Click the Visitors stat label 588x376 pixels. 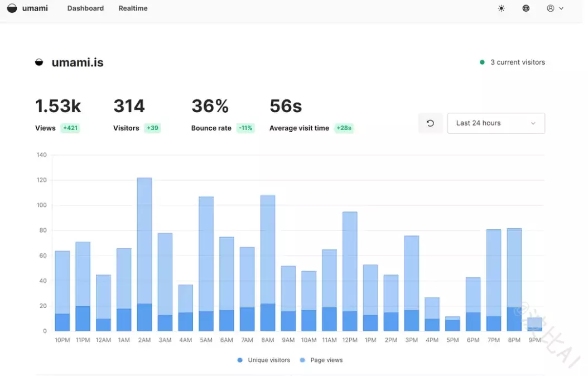[126, 128]
